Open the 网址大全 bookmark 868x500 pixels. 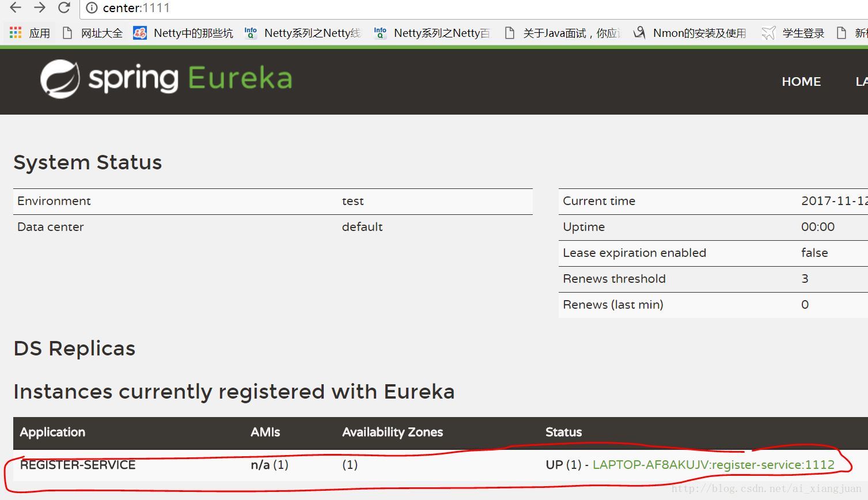(x=93, y=33)
